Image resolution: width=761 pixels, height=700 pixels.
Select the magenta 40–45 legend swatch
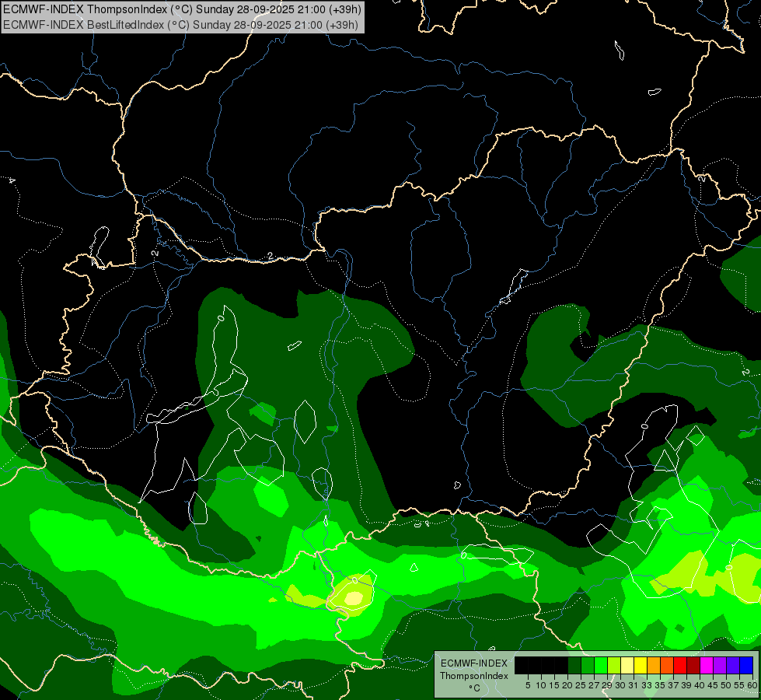[x=707, y=665]
